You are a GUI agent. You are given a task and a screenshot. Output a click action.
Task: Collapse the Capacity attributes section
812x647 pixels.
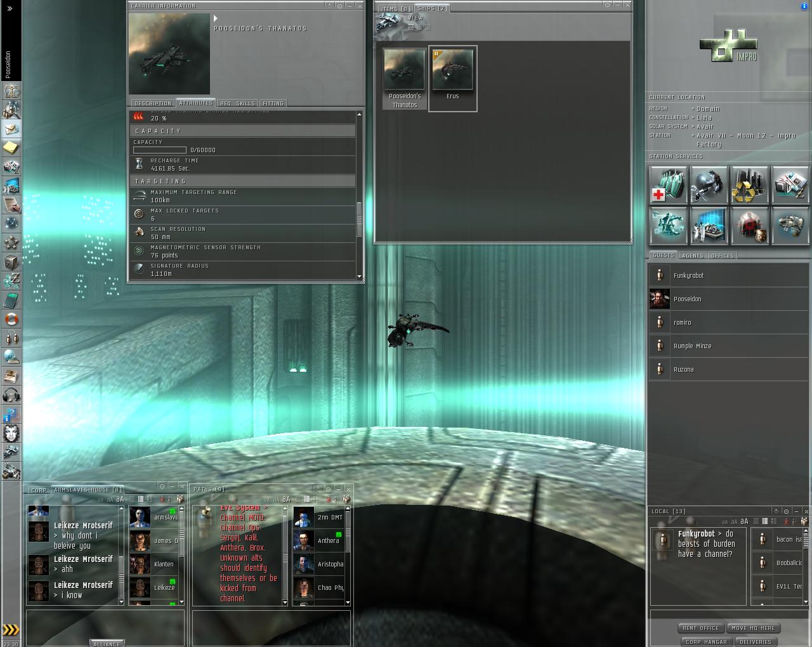tap(242, 131)
